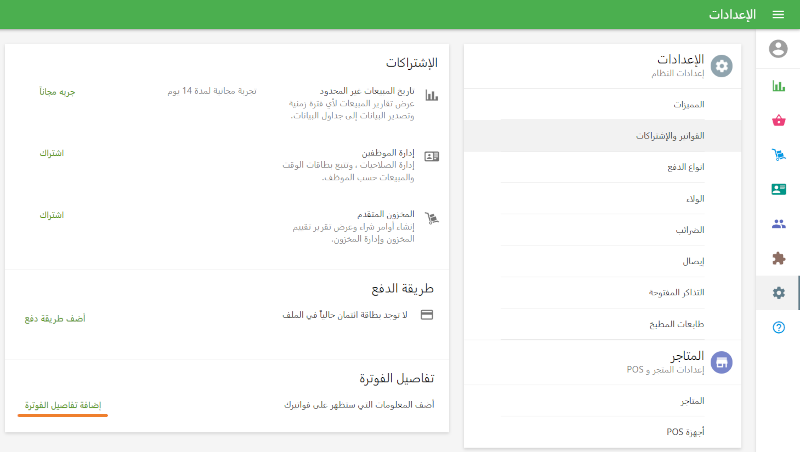This screenshot has width=800, height=452.
Task: Click the إدارة الموظفين subscription title
Action: (388, 153)
